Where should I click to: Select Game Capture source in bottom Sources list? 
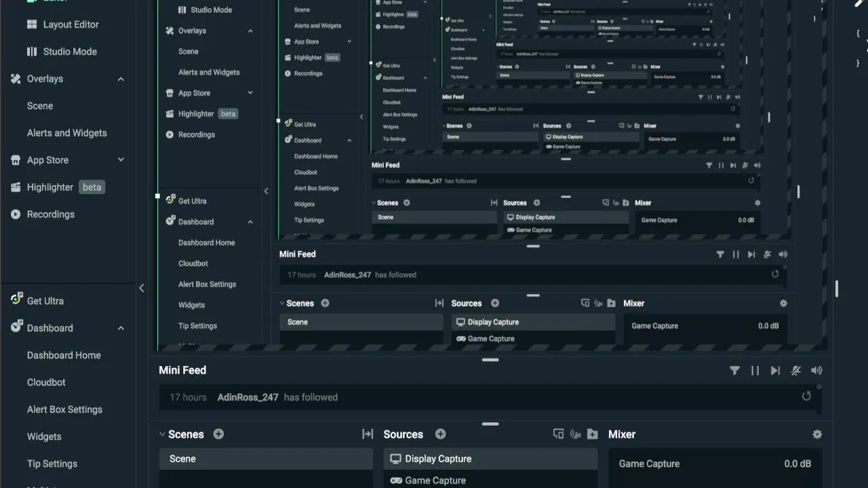point(491,481)
